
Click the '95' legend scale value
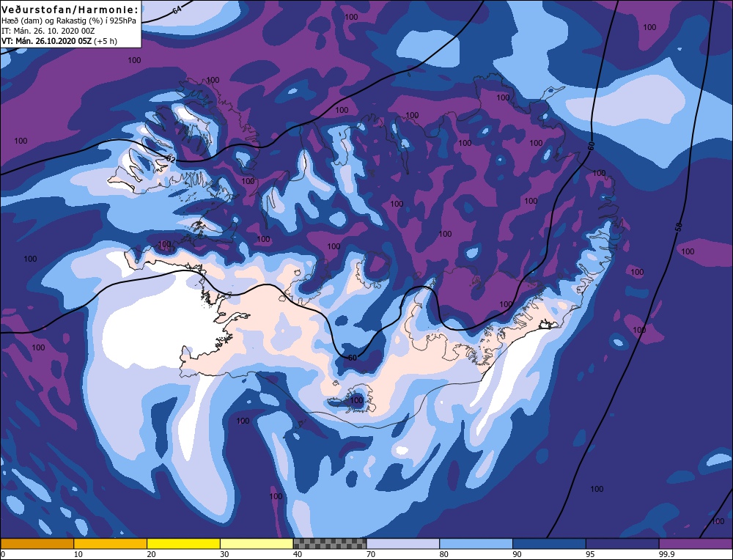coord(590,554)
